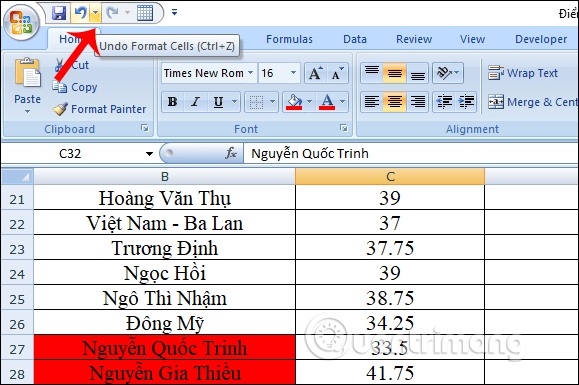Open the Office Button menu
This screenshot has width=579, height=385.
pos(21,23)
